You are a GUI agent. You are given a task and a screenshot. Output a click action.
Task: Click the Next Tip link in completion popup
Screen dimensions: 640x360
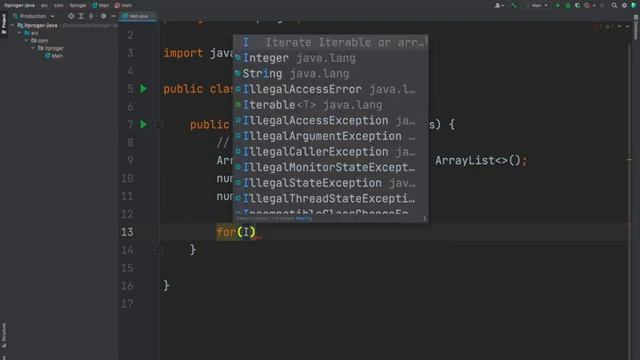point(304,218)
